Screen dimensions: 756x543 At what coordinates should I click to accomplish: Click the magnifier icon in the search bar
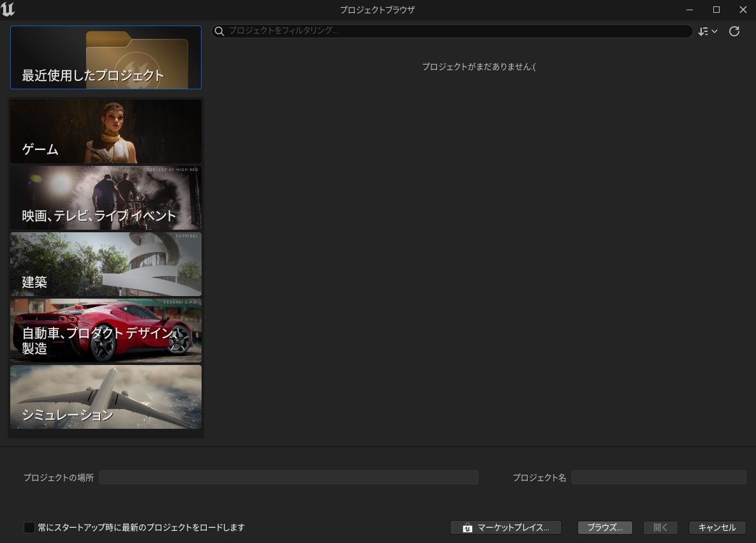coord(219,31)
